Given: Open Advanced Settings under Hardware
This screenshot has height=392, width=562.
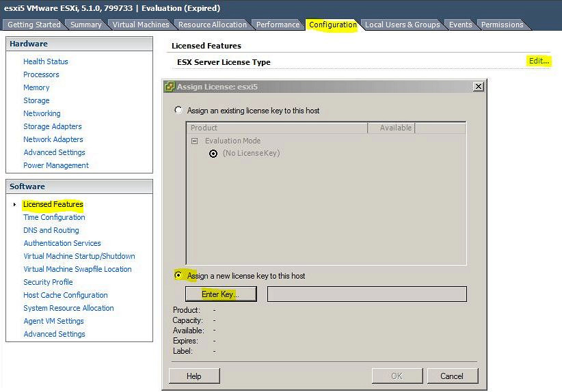Looking at the screenshot, I should [x=54, y=152].
